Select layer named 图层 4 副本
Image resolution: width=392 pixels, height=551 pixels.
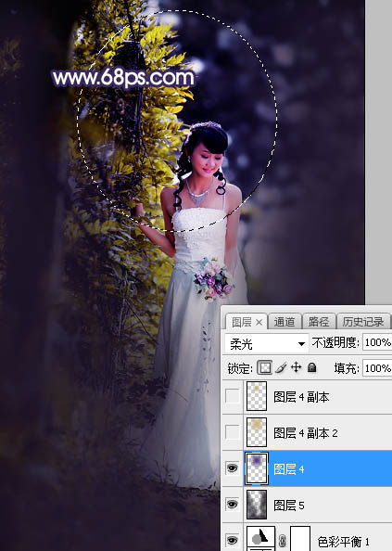[301, 397]
